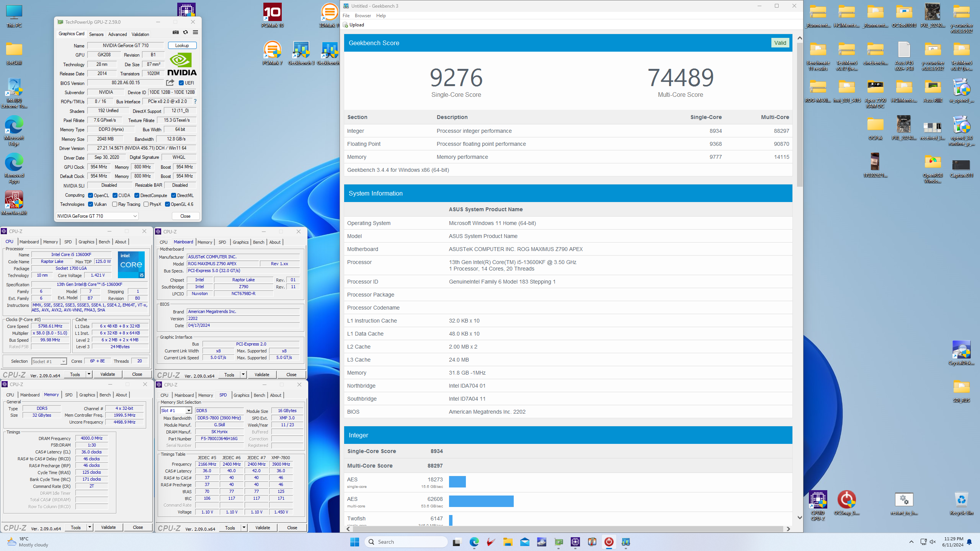Open the GPU selector dropdown in GPU-Z
Screen dimensions: 980x551
[x=97, y=216]
